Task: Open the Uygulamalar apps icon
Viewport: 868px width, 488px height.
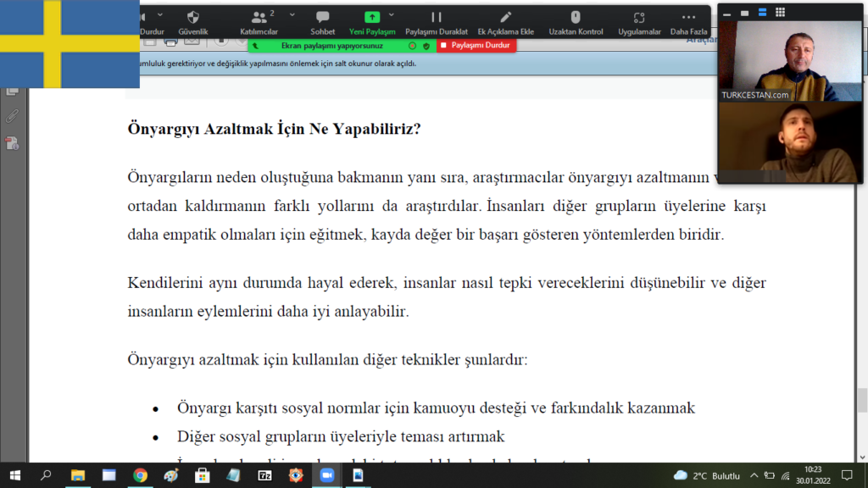Action: click(x=639, y=23)
